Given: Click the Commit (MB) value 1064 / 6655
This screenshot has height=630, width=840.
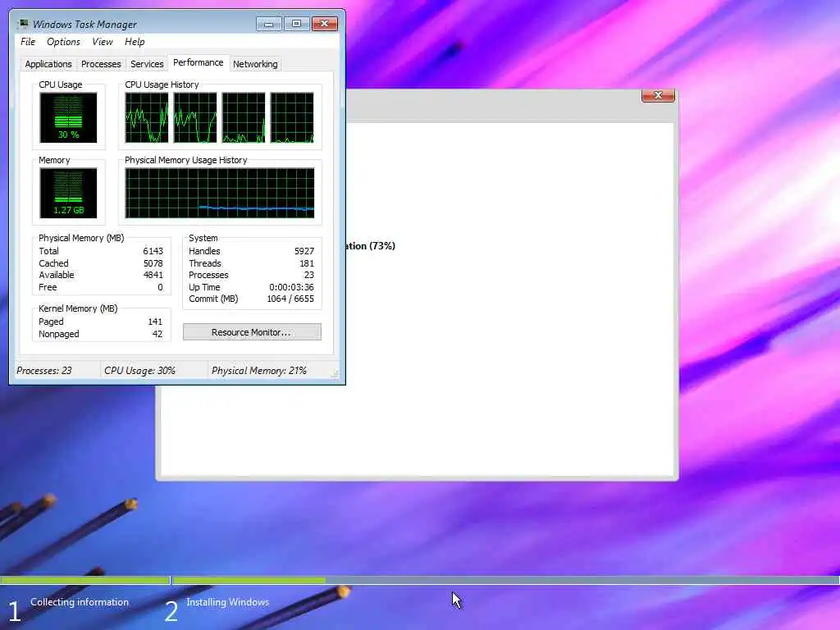Looking at the screenshot, I should (290, 299).
